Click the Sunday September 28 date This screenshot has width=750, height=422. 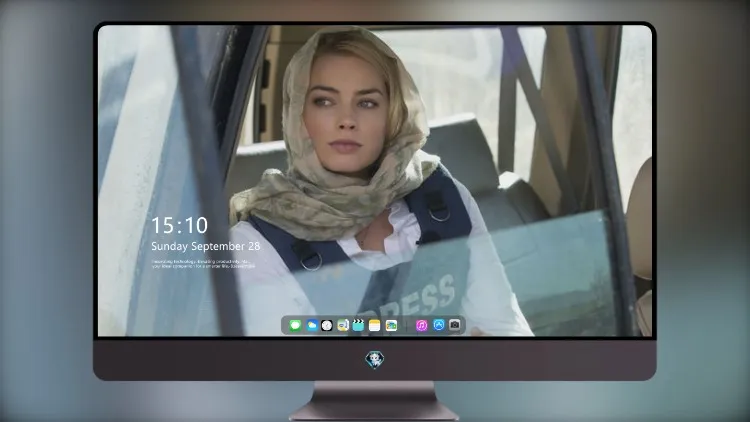click(x=206, y=246)
